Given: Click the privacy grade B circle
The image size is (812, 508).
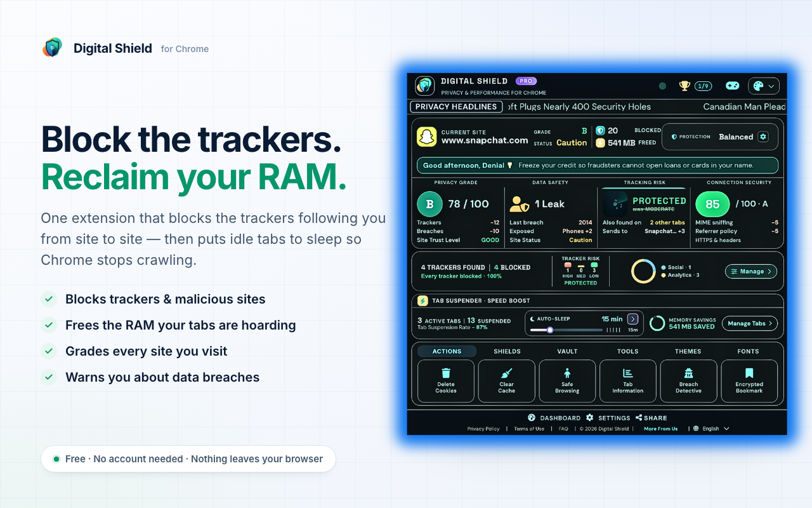Looking at the screenshot, I should 429,204.
